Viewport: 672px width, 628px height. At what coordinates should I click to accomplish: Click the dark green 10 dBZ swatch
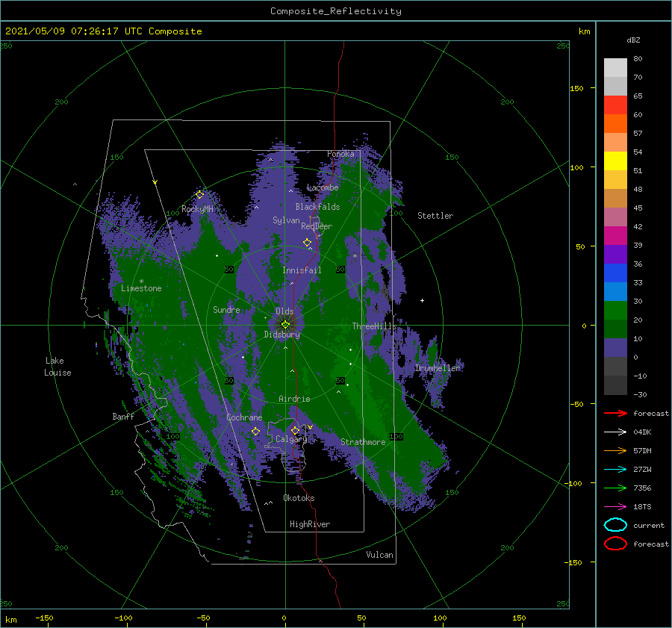(615, 329)
